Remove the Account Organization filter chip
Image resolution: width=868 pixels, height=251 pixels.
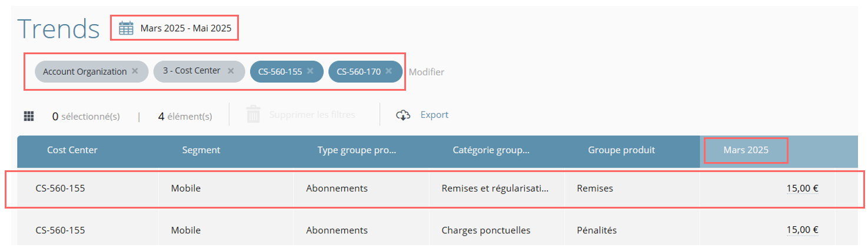pos(135,71)
